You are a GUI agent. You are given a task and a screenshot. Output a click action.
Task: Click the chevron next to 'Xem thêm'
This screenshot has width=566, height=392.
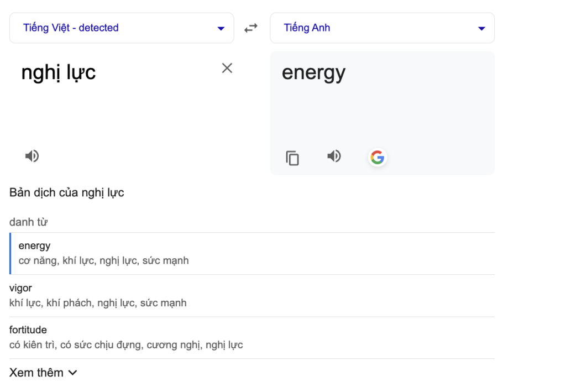72,373
